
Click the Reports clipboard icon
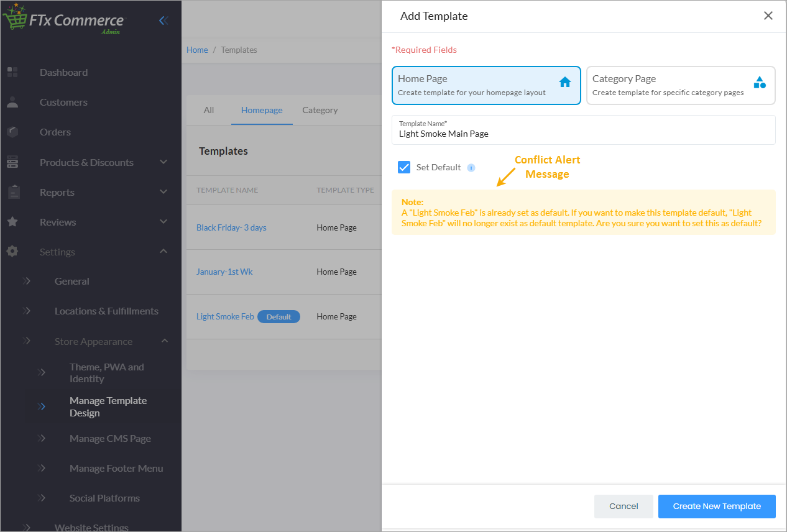click(x=14, y=192)
